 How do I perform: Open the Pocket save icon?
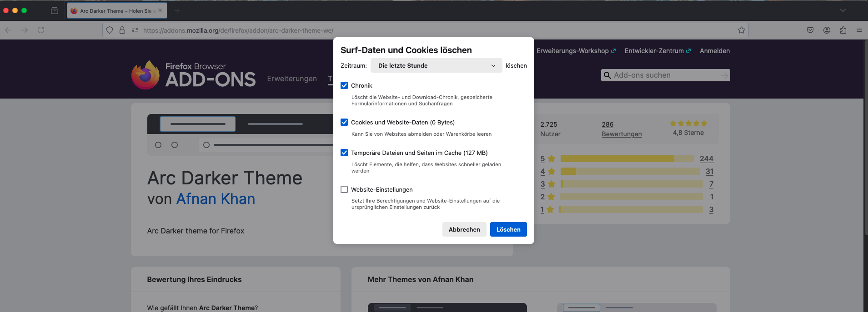tap(810, 30)
